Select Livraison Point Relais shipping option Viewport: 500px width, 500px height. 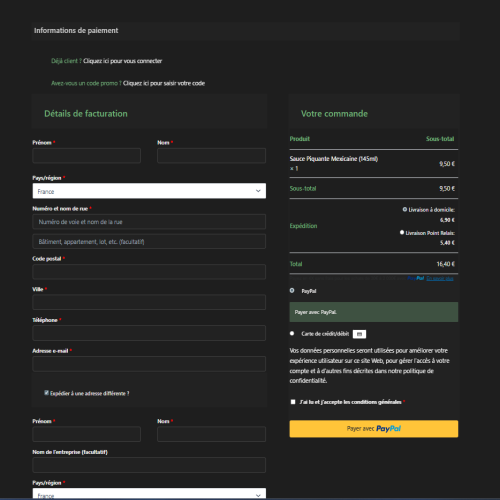tap(402, 232)
